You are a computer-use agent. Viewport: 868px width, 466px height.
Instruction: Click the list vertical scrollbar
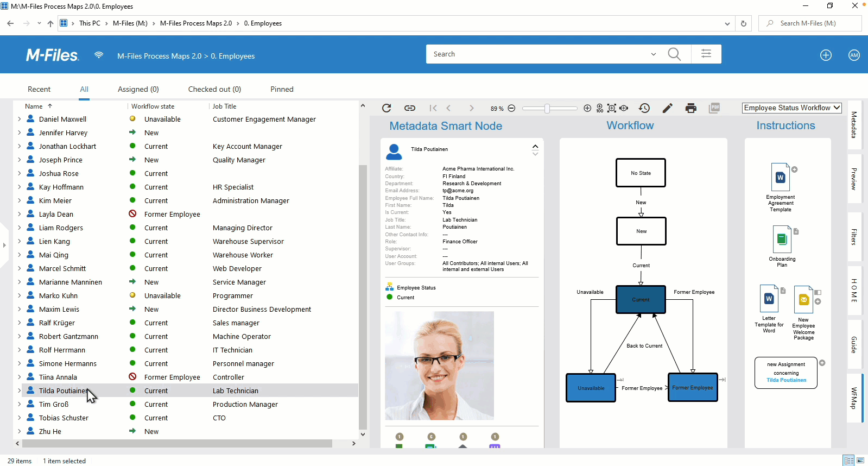pos(363,297)
